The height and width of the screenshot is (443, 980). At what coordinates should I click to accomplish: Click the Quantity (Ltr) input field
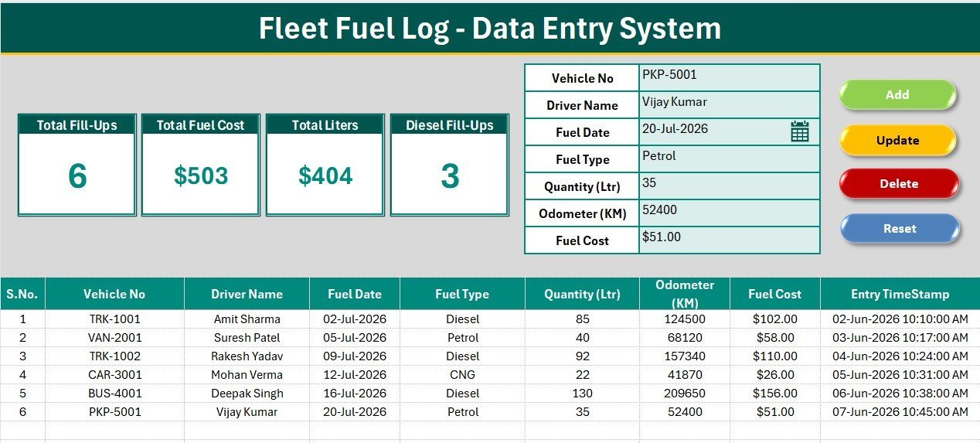730,186
